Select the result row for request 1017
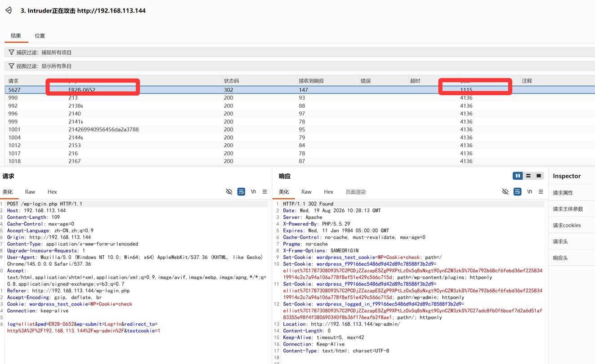595x364 pixels. click(x=300, y=153)
